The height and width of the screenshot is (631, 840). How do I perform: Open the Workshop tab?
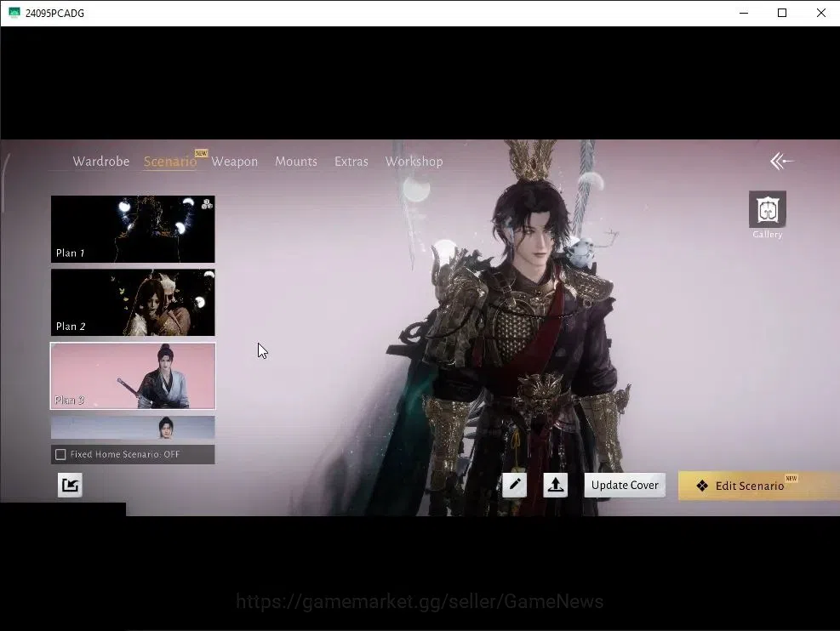(414, 161)
